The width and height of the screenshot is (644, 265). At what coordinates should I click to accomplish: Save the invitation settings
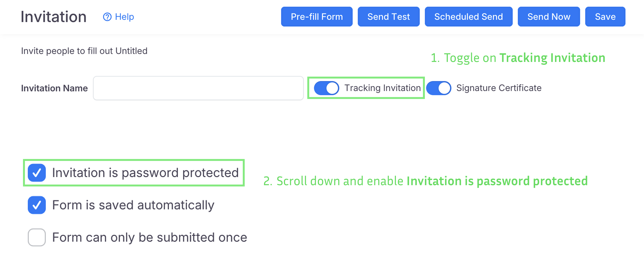point(605,17)
